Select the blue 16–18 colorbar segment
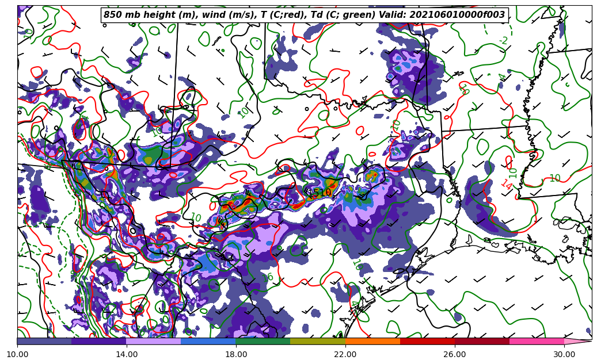The width and height of the screenshot is (597, 364). [208, 341]
